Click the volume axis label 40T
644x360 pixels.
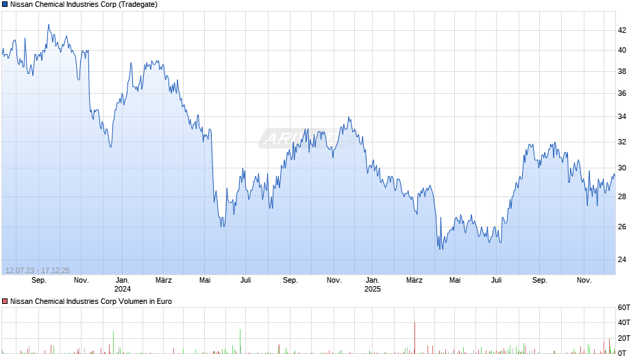click(624, 322)
